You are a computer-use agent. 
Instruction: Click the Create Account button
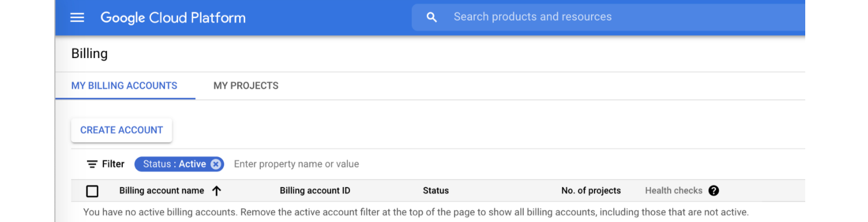pyautogui.click(x=122, y=130)
